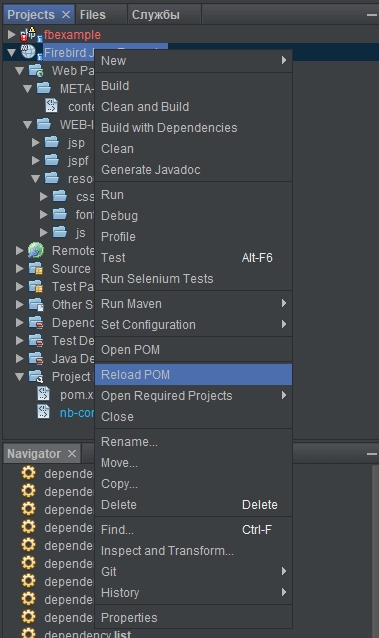
Task: Expand the jsp folder
Action: point(36,142)
